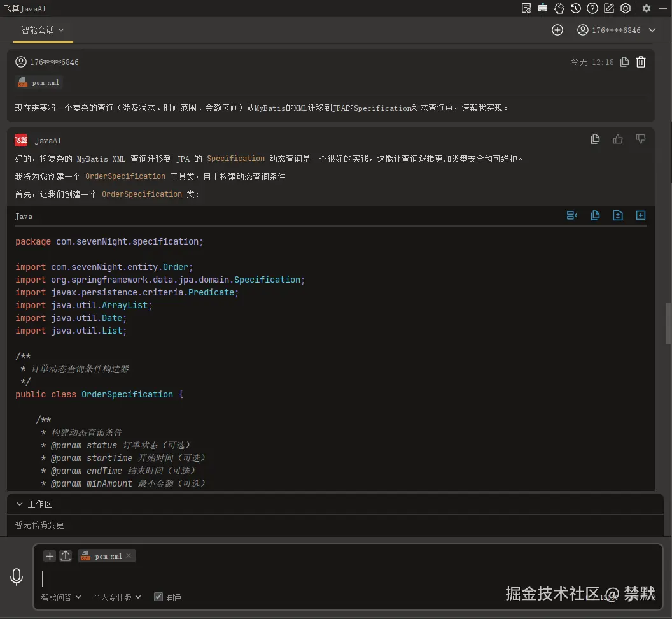672x619 pixels.
Task: Click the user avatar beside message 176****6846
Action: [21, 62]
